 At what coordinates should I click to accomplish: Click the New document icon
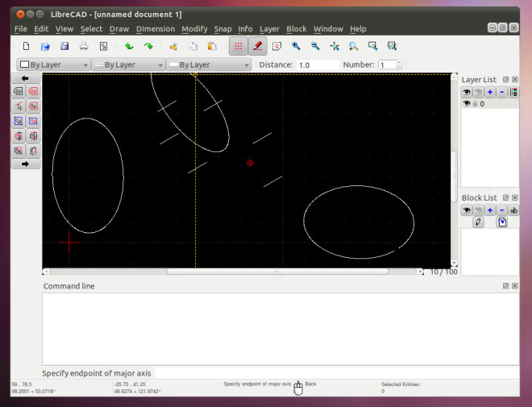[27, 47]
